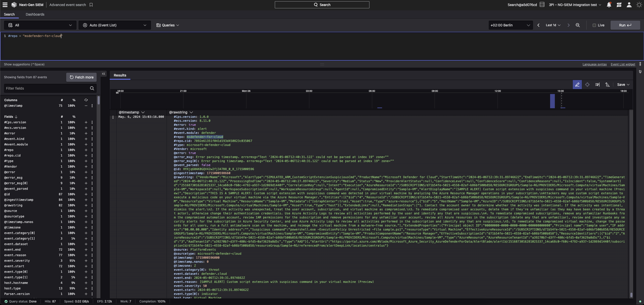The width and height of the screenshot is (644, 305).
Task: Open the user profile icon
Action: [629, 5]
